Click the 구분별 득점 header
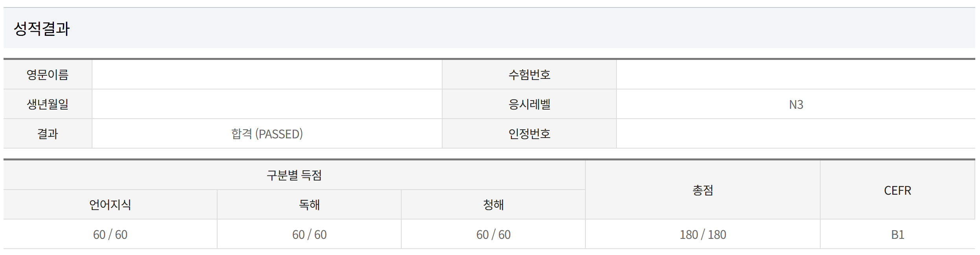The width and height of the screenshot is (980, 255). tap(294, 175)
